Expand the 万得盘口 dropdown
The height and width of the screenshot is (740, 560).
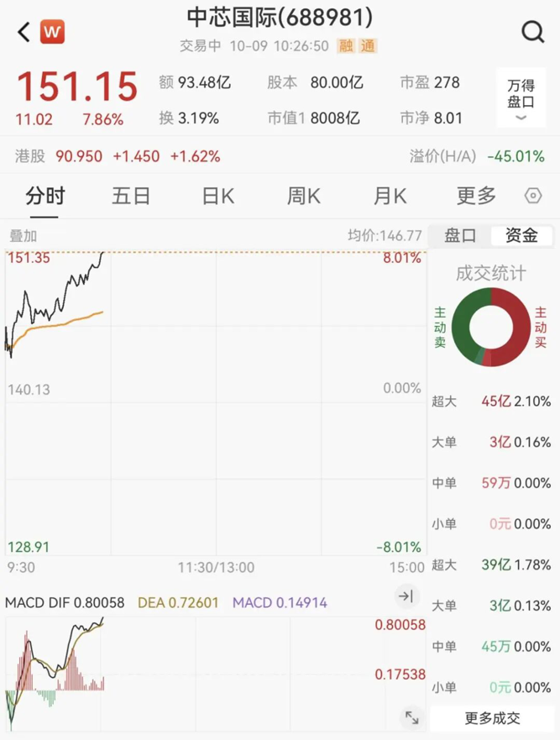(521, 98)
